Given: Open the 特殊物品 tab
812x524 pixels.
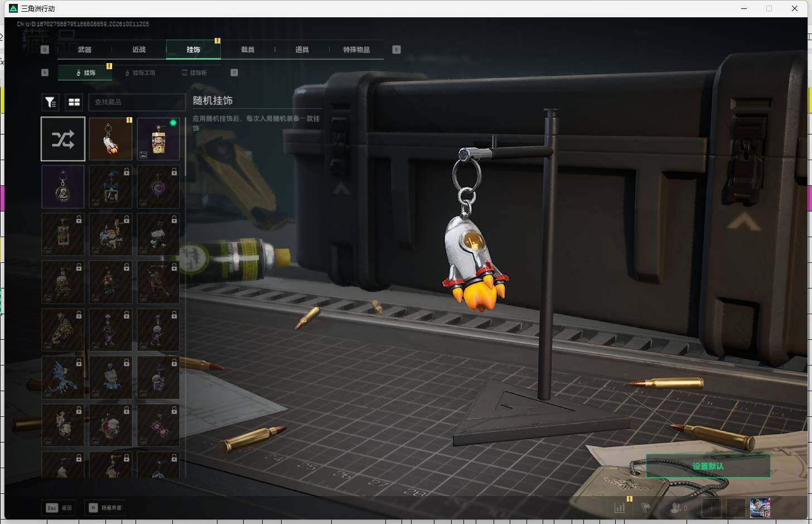Looking at the screenshot, I should [x=356, y=50].
